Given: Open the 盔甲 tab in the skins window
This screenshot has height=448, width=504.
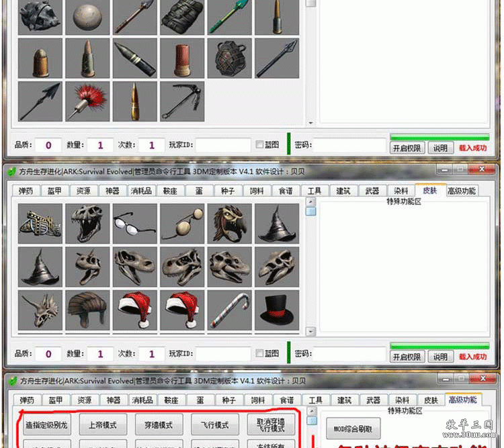Looking at the screenshot, I should click(54, 191).
